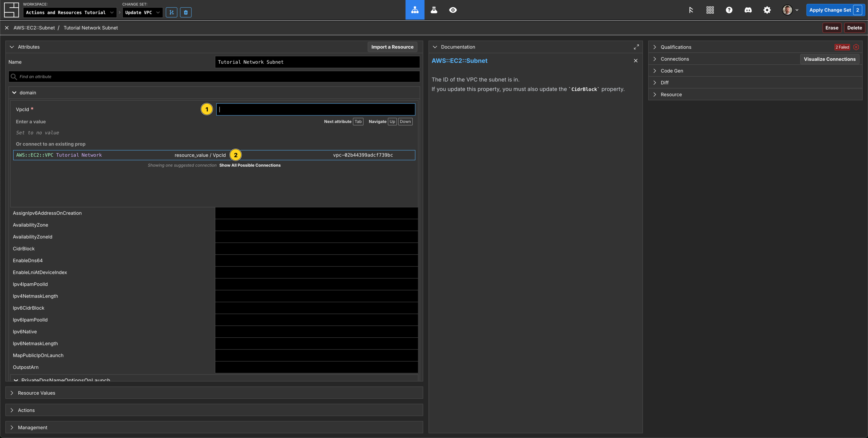The height and width of the screenshot is (438, 868).
Task: Click the Ipv4NetmaskLength value field
Action: 316,296
